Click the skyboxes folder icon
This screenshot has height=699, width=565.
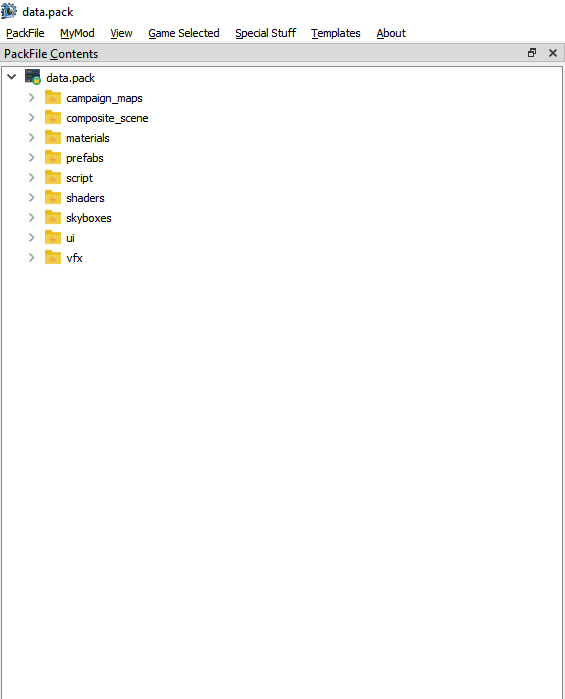pos(53,217)
